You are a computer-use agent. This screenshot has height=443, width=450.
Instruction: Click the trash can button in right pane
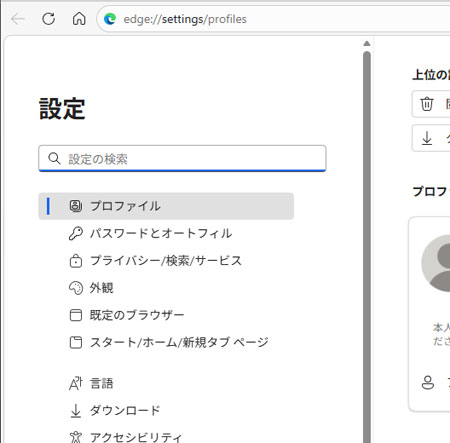tap(431, 104)
